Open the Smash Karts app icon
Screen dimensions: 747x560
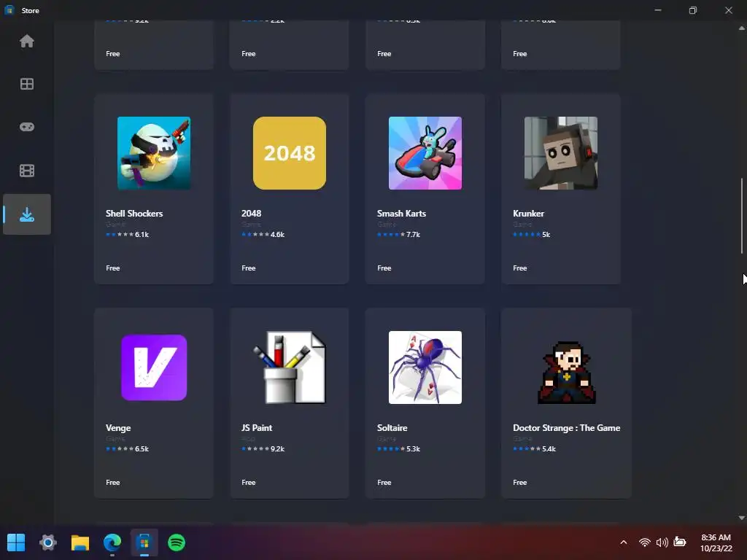coord(425,153)
